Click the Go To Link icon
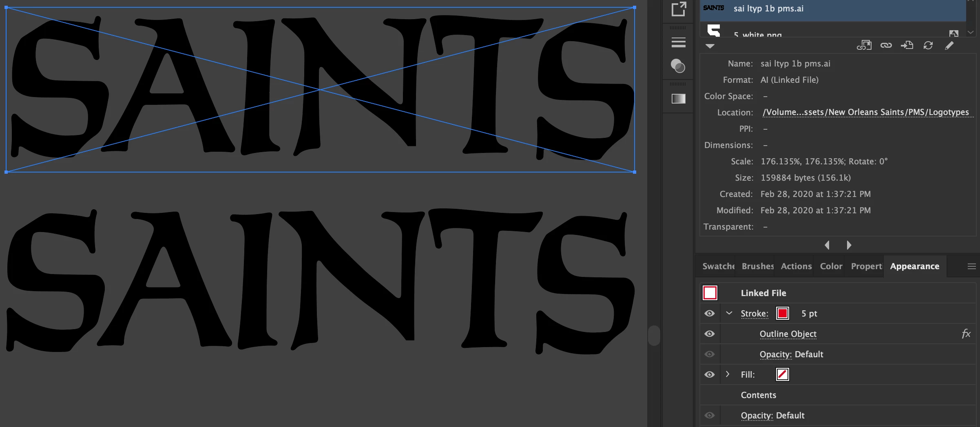 907,45
